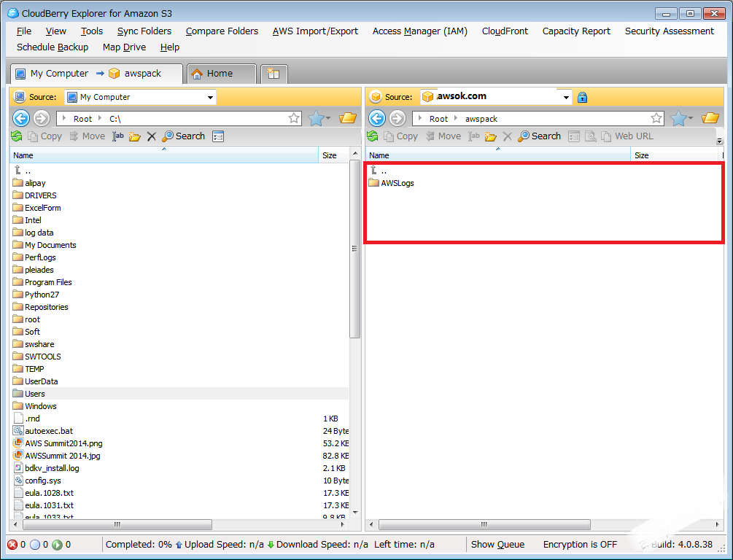733x560 pixels.
Task: Select autoexec.bat file
Action: (43, 431)
